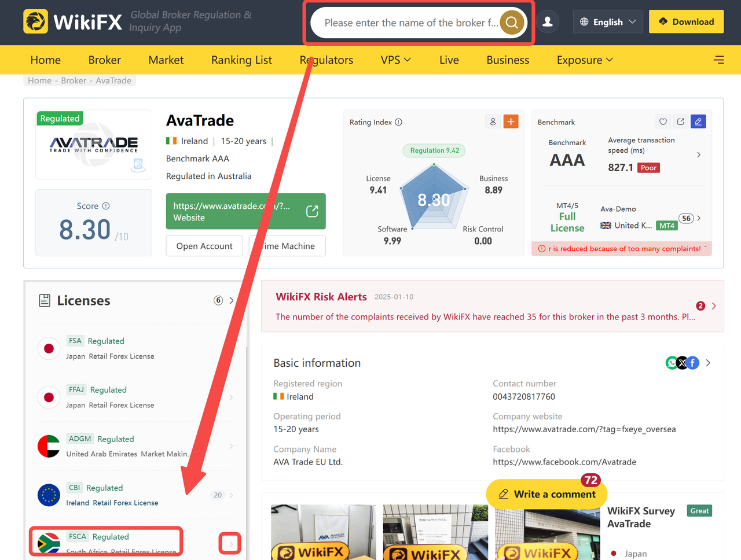Click the orange plus button

click(511, 121)
